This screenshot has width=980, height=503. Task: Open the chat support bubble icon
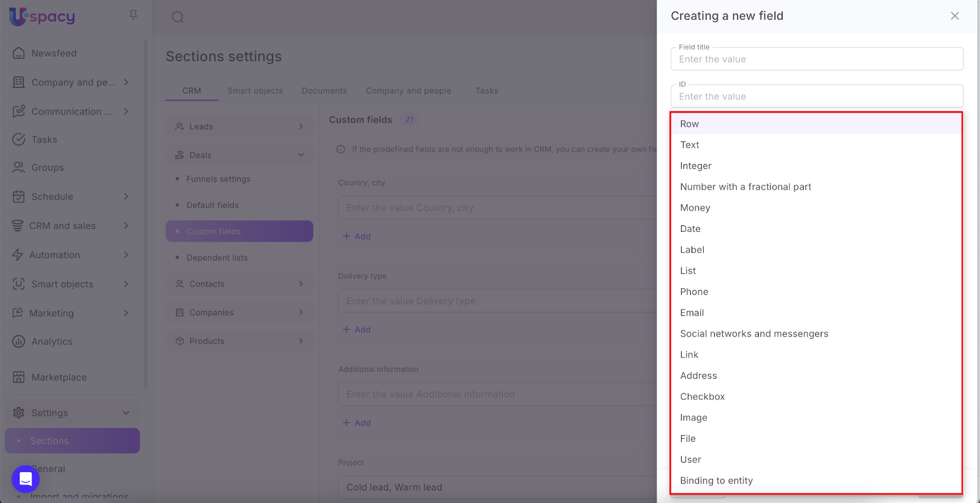(26, 479)
